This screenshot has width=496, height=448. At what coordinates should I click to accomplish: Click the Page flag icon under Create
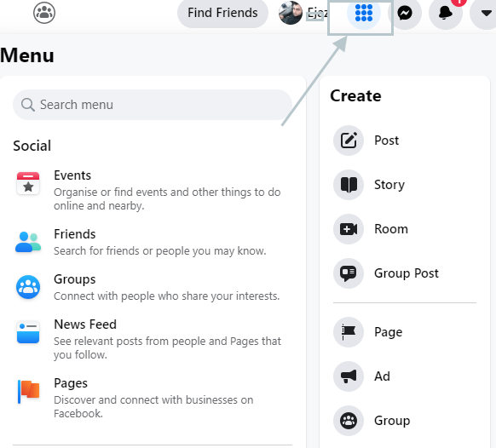coord(349,332)
